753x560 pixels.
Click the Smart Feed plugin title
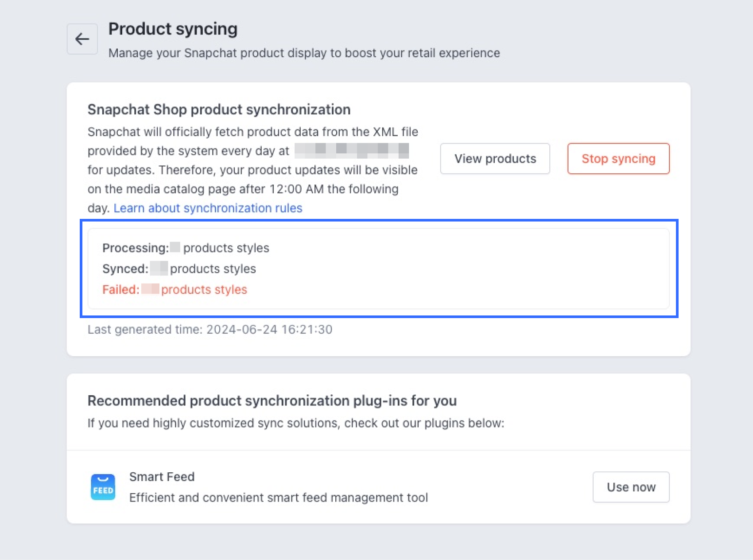click(162, 477)
